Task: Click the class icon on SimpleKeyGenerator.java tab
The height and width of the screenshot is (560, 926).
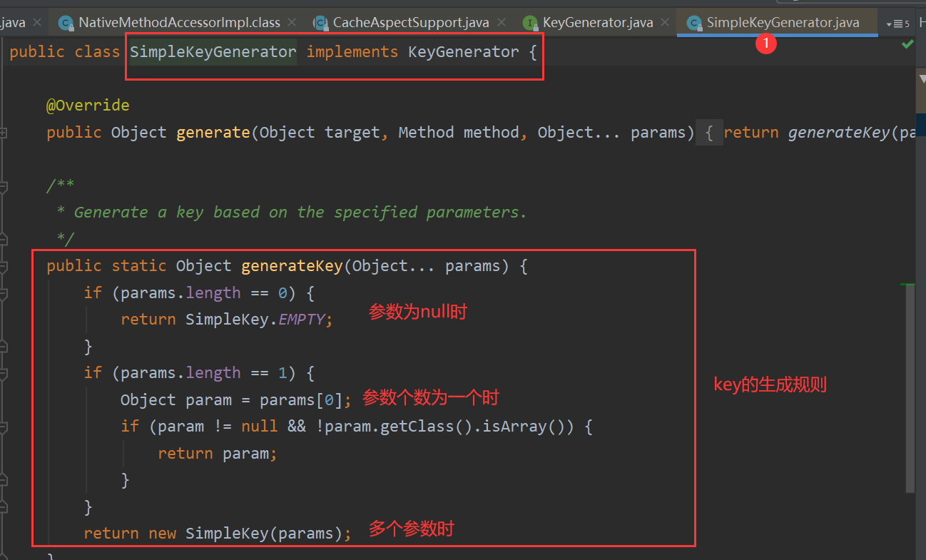Action: [x=693, y=22]
